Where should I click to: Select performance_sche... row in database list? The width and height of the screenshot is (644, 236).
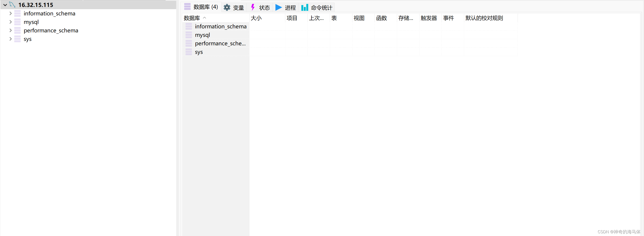350,44
